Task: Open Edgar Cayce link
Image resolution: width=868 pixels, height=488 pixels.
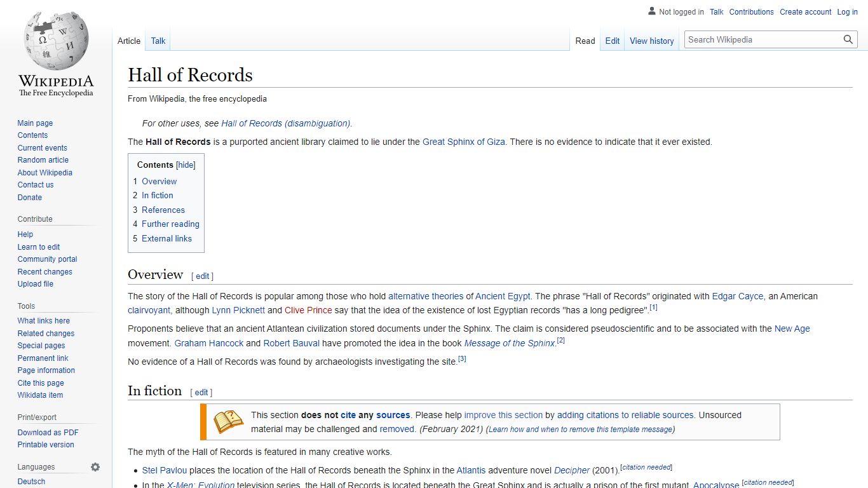Action: pyautogui.click(x=738, y=296)
